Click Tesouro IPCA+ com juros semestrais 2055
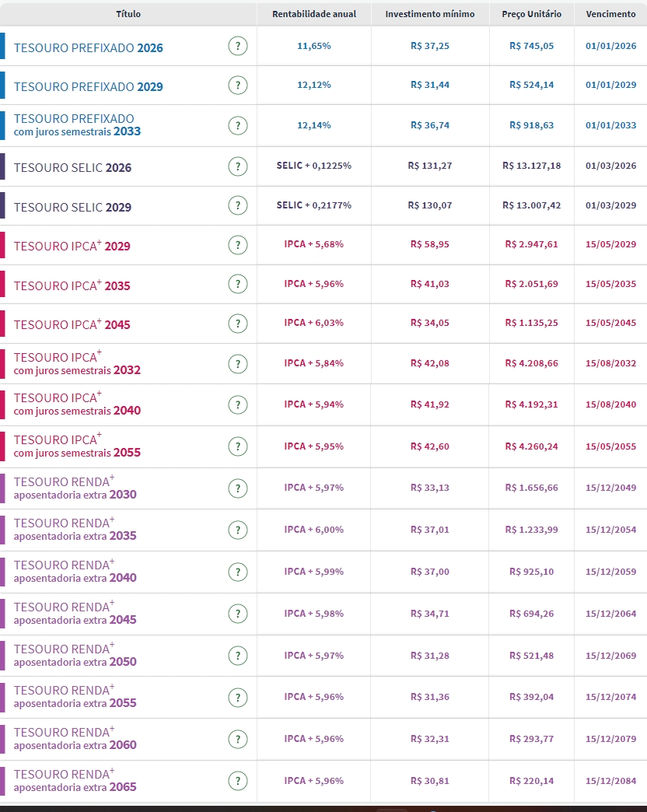647x812 pixels. pyautogui.click(x=78, y=446)
